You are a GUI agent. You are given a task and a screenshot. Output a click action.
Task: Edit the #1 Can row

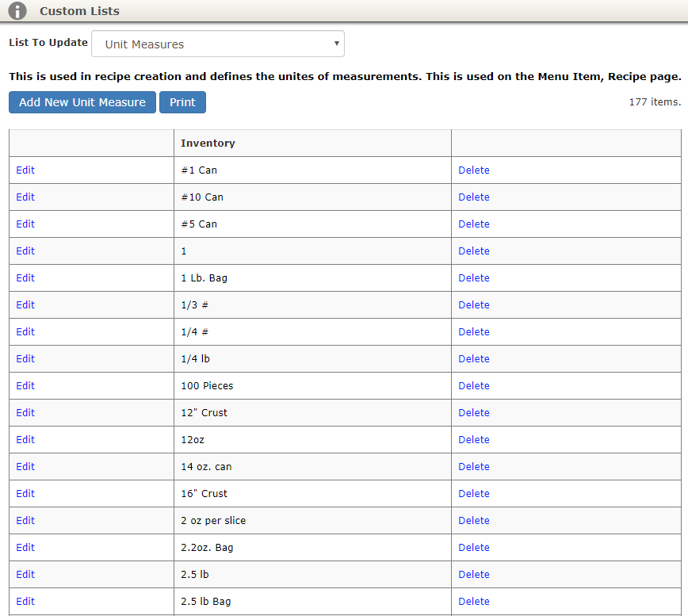click(x=25, y=170)
